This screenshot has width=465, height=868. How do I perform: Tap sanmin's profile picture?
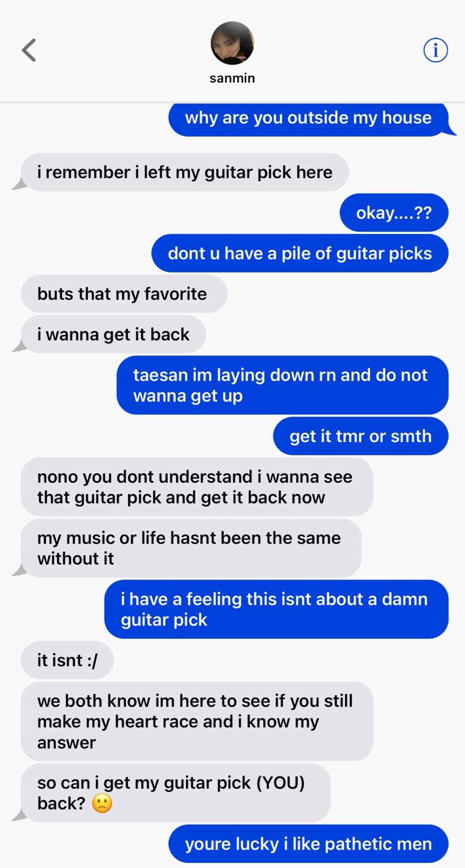(232, 43)
